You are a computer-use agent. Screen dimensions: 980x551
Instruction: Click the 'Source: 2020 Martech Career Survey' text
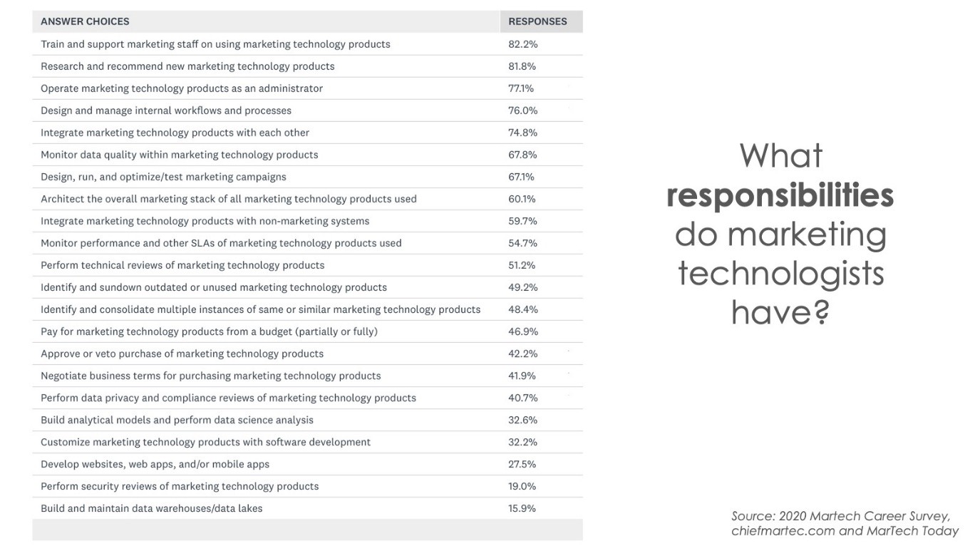point(840,516)
